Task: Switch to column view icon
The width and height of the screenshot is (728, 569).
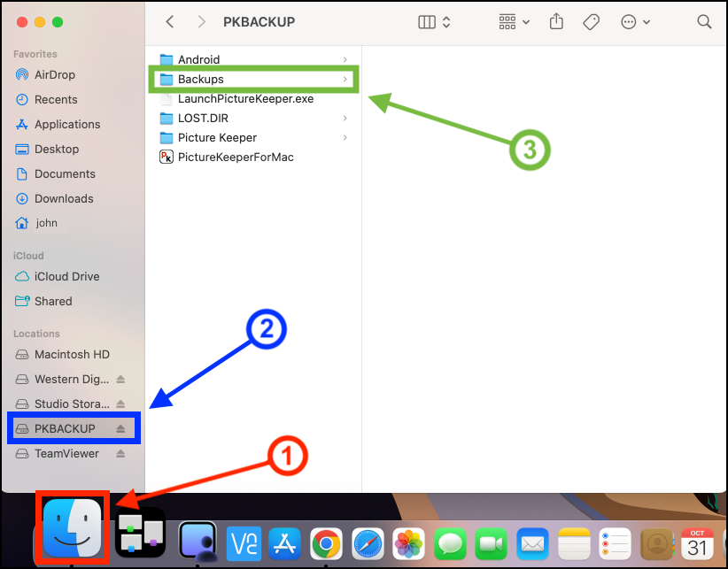Action: click(x=427, y=22)
